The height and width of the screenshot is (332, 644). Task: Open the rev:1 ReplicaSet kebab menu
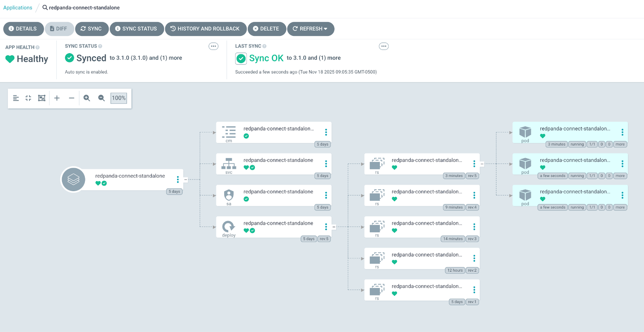[x=474, y=290]
